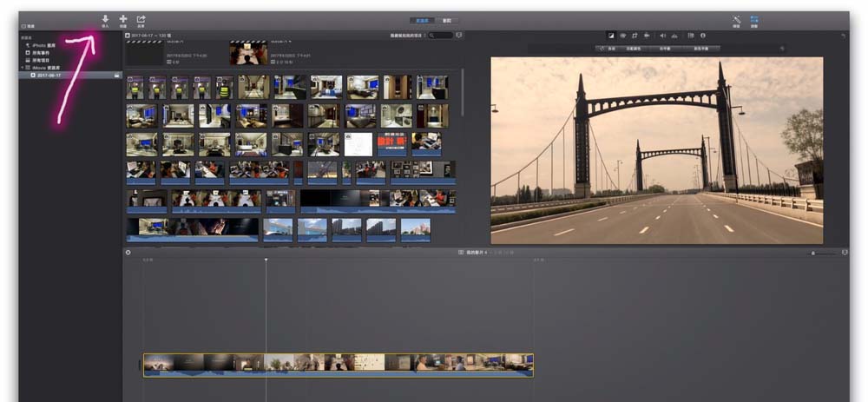Click the Match Color button
868x402 pixels.
[x=634, y=49]
